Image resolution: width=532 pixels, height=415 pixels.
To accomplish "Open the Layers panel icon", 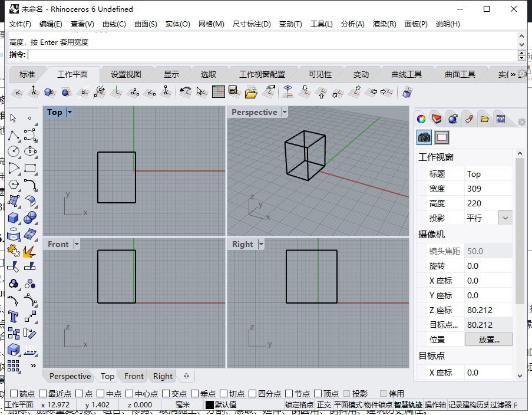I will pos(437,119).
